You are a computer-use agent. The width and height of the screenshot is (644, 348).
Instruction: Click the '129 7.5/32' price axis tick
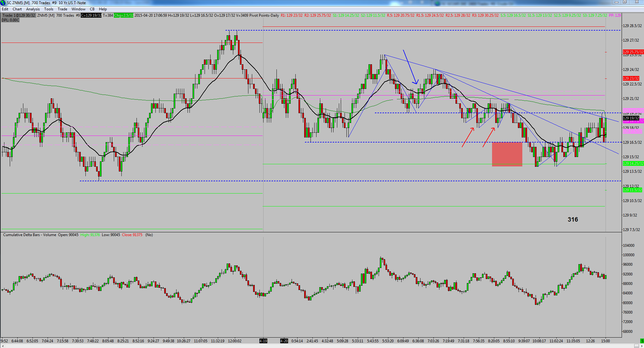click(631, 230)
